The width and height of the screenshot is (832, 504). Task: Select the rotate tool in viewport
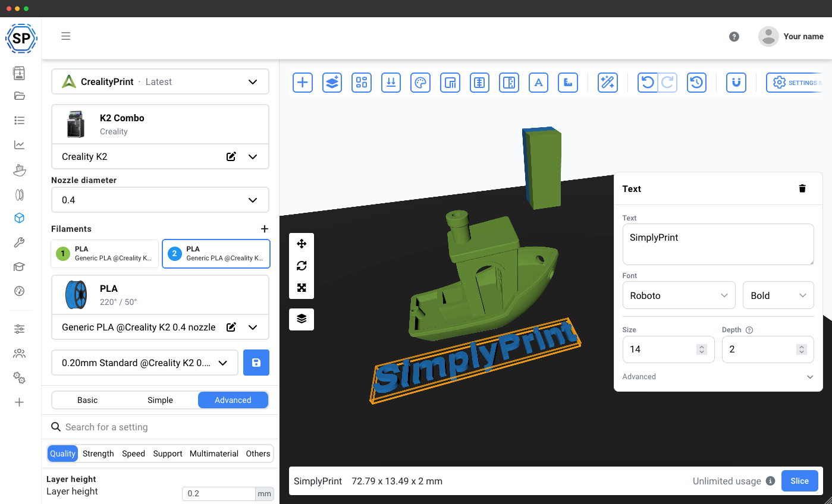pos(302,266)
